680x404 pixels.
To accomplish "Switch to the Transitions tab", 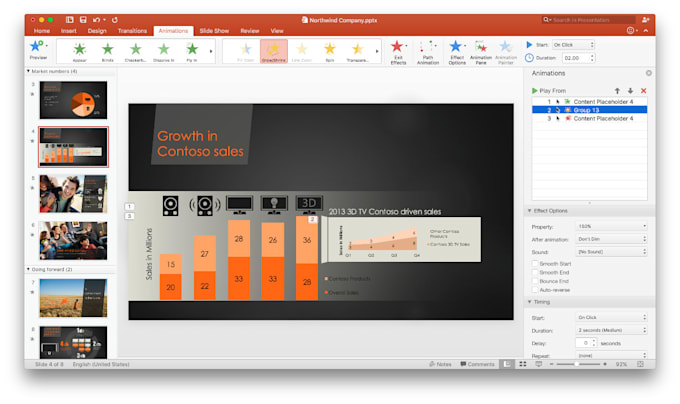I will (x=132, y=30).
